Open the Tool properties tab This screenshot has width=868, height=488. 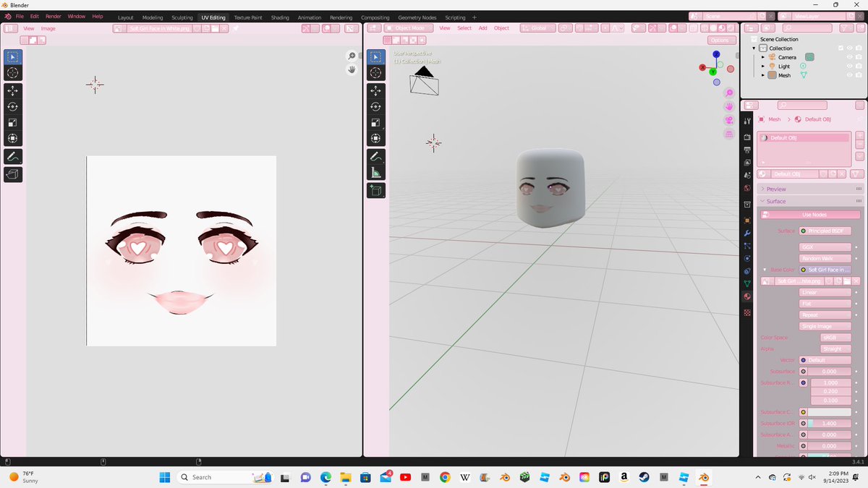(747, 120)
